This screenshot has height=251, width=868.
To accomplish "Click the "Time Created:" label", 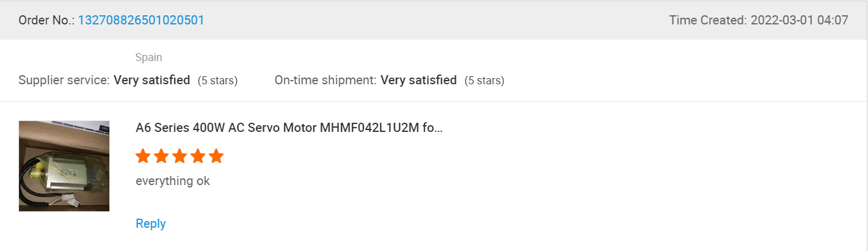I will (707, 20).
